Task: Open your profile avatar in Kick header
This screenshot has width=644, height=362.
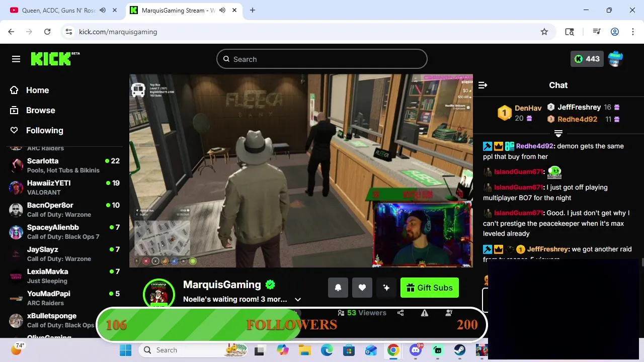Action: click(x=616, y=59)
